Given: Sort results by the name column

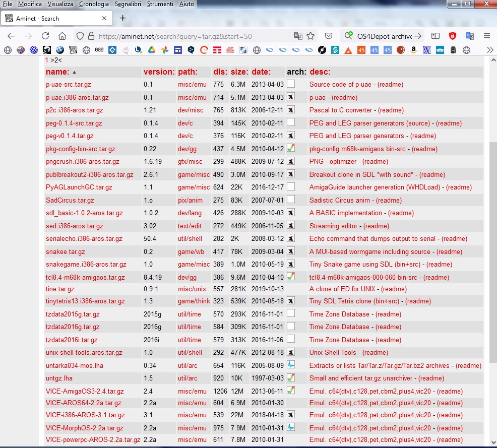Looking at the screenshot, I should (57, 72).
